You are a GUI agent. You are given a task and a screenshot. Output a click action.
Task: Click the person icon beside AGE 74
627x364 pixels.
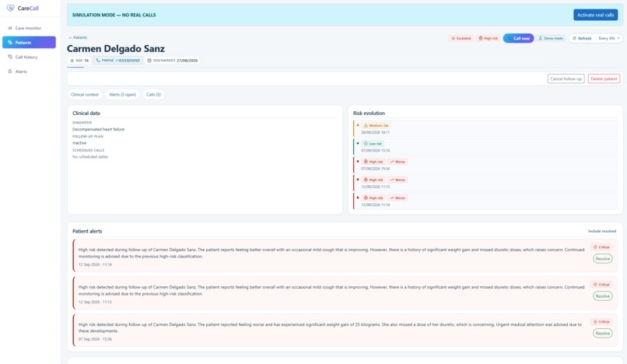(x=72, y=61)
